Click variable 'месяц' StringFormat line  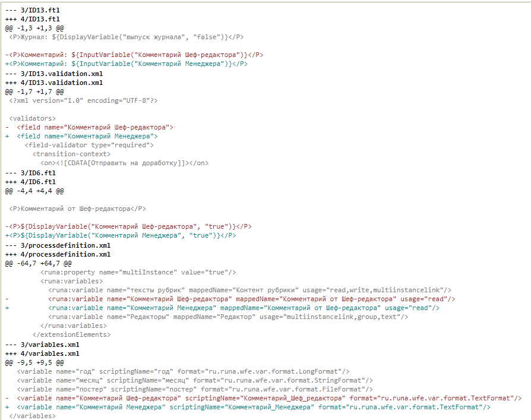[195, 380]
